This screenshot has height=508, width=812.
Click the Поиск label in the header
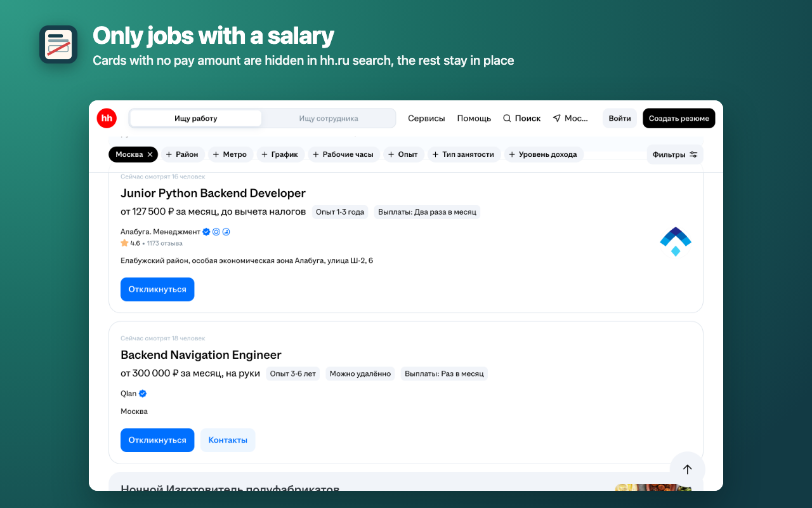(528, 118)
